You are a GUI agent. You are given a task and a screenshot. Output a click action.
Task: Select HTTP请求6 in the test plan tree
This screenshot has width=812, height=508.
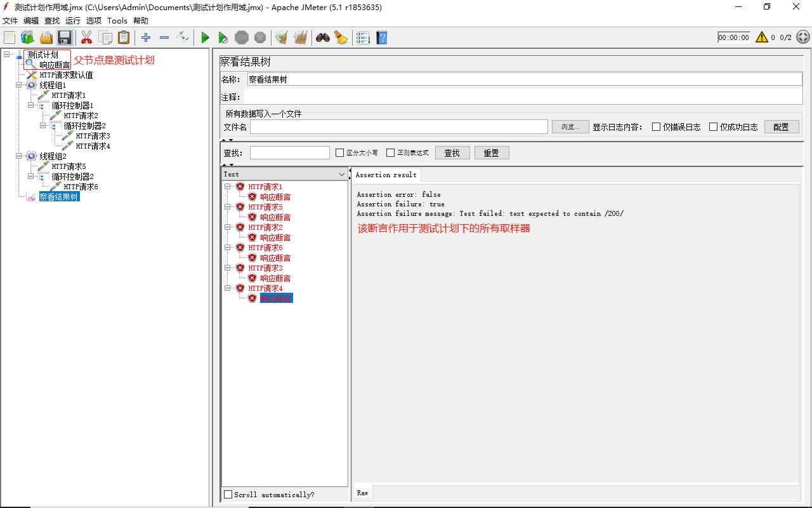click(81, 187)
